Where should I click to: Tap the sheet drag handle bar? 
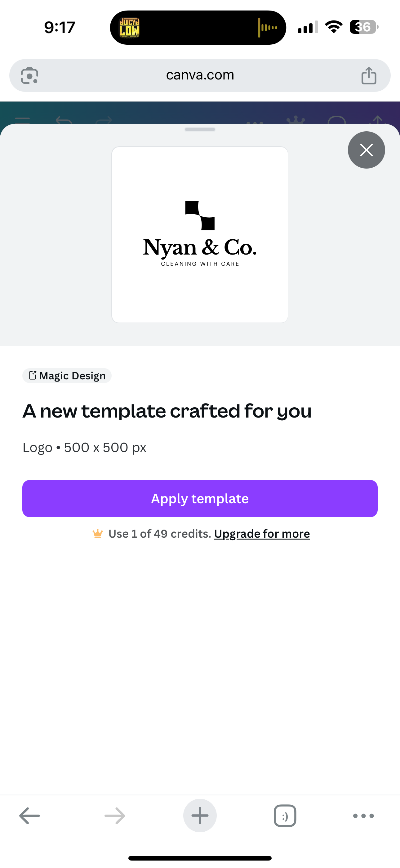pos(200,129)
